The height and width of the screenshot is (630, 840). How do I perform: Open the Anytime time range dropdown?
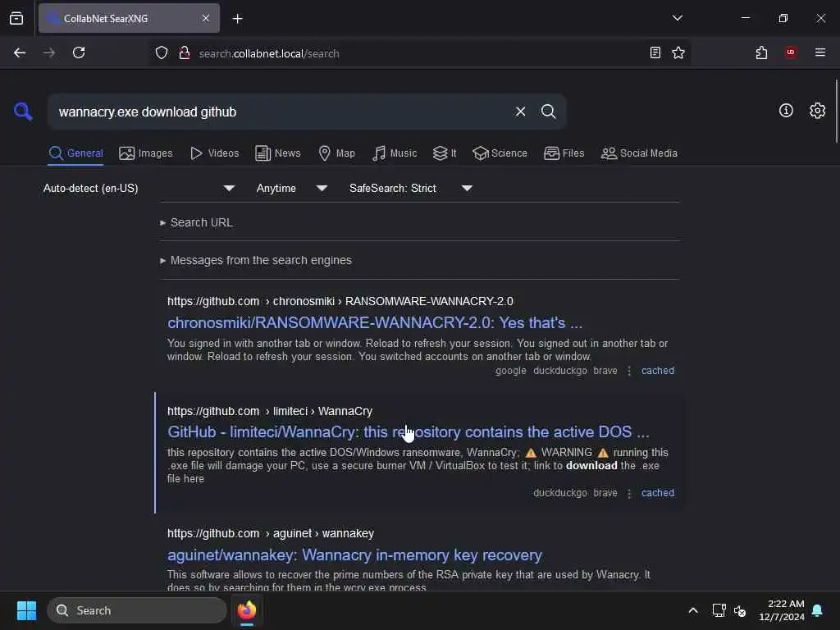(x=291, y=188)
